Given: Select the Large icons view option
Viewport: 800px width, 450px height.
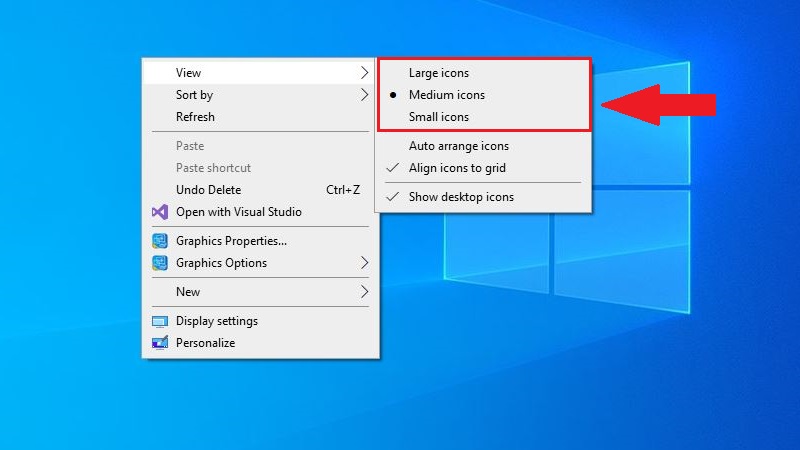Looking at the screenshot, I should (438, 73).
